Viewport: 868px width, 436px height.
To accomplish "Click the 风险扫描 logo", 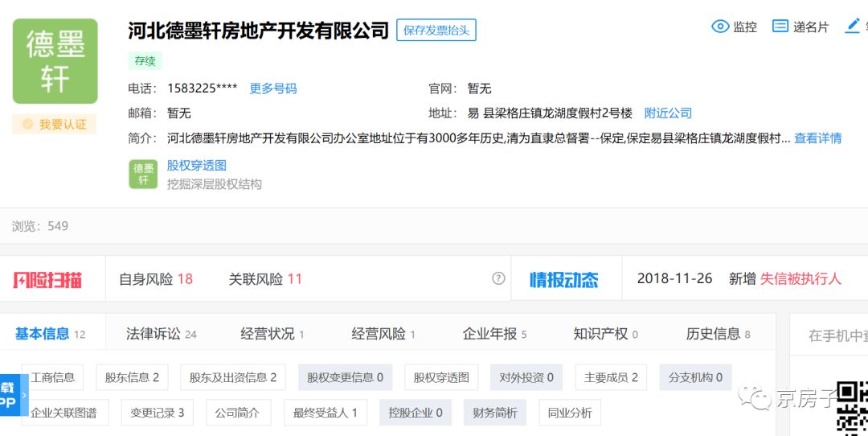I will click(x=47, y=279).
